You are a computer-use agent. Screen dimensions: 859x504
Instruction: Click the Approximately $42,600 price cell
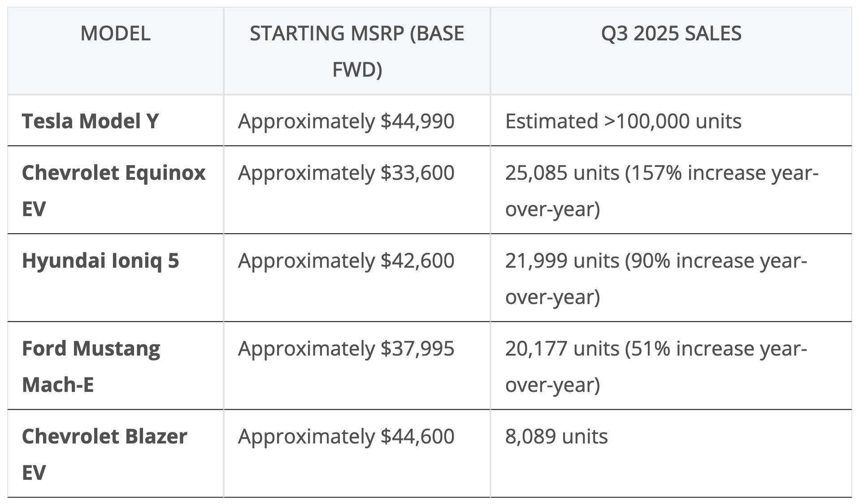click(x=346, y=261)
